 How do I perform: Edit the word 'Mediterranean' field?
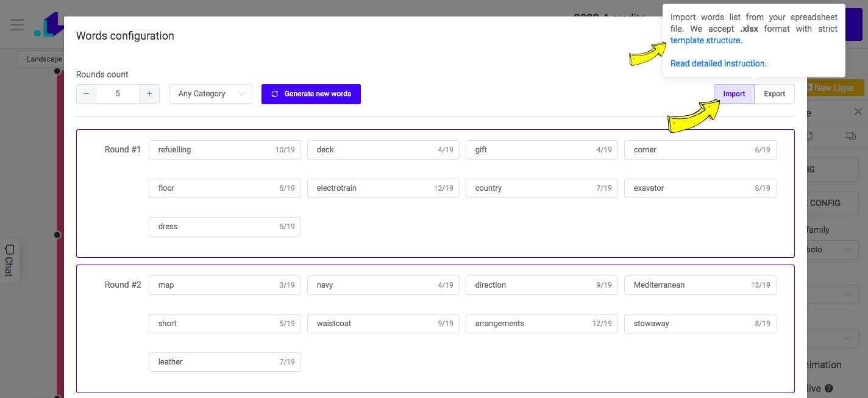[x=700, y=285]
